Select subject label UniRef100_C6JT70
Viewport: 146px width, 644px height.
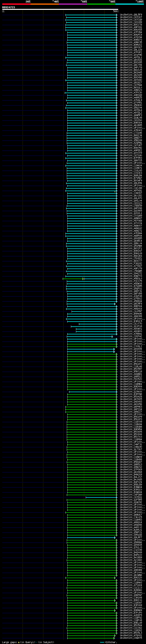131,324
